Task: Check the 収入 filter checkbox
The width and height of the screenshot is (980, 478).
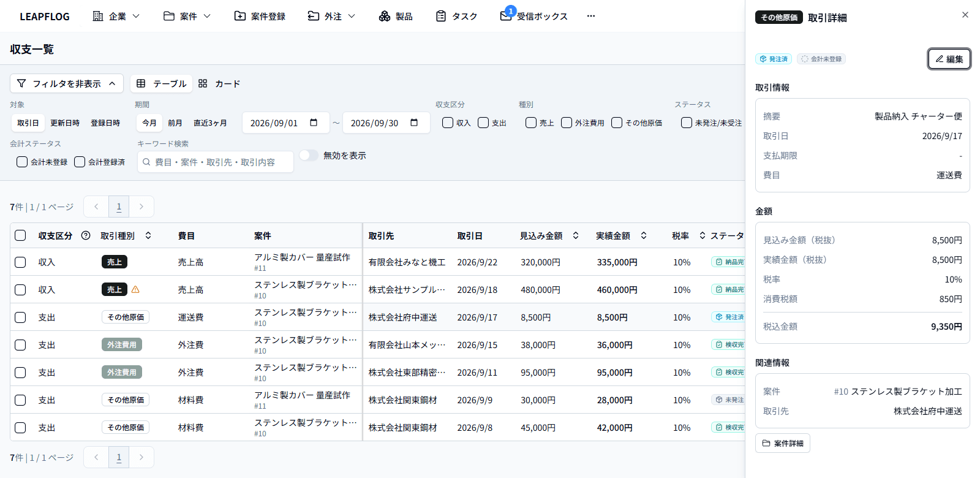Action: [x=448, y=123]
